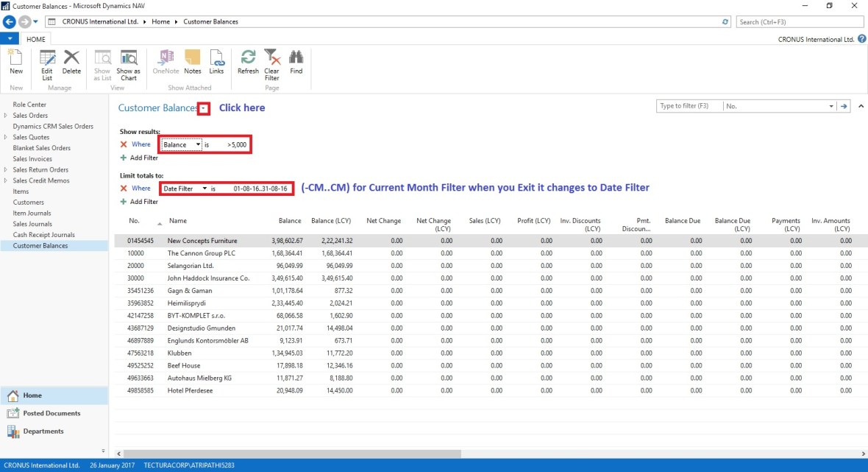Remove the Balance filter with red X

point(124,145)
